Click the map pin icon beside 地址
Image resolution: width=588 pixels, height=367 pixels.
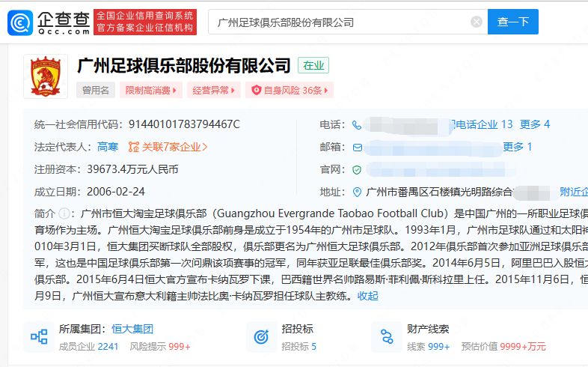coord(357,192)
